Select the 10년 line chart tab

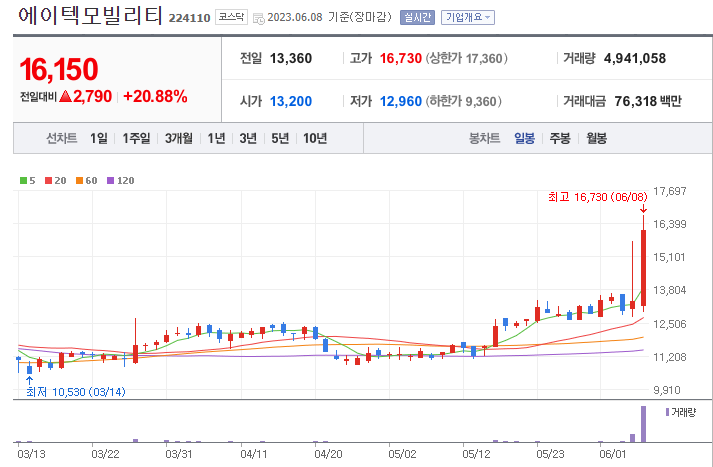pyautogui.click(x=315, y=138)
